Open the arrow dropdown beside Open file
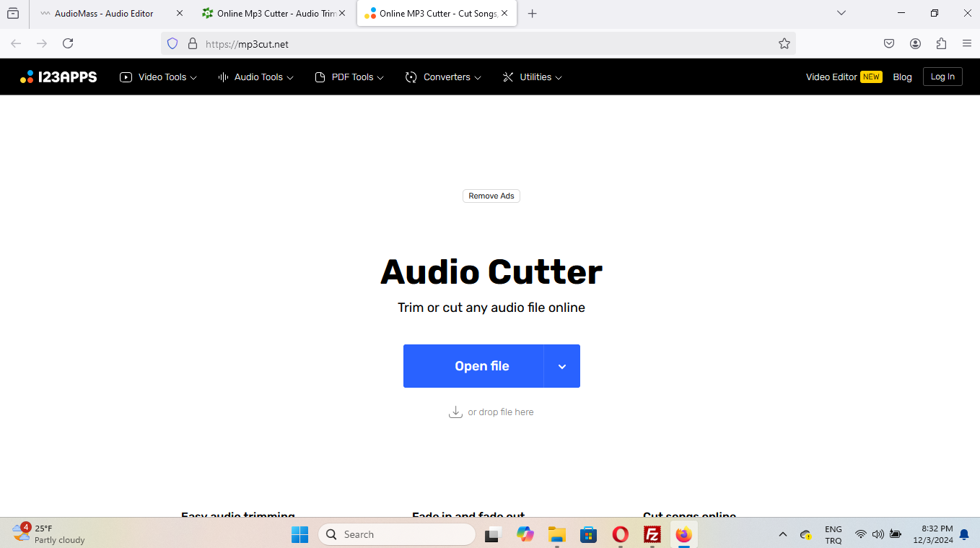980x548 pixels. tap(562, 366)
